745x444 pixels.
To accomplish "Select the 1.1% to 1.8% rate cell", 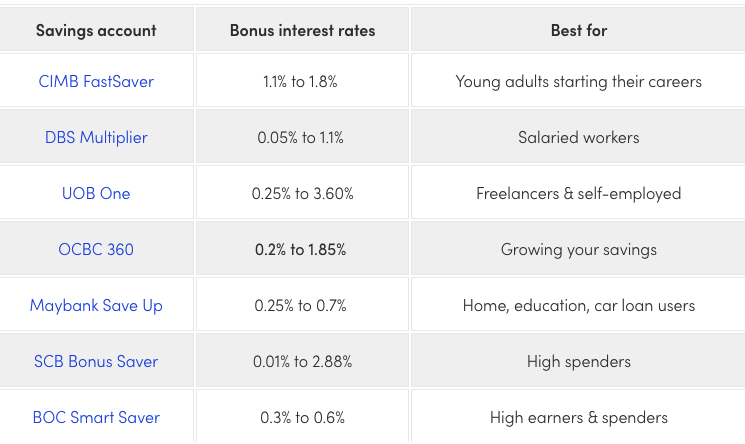I will point(300,81).
